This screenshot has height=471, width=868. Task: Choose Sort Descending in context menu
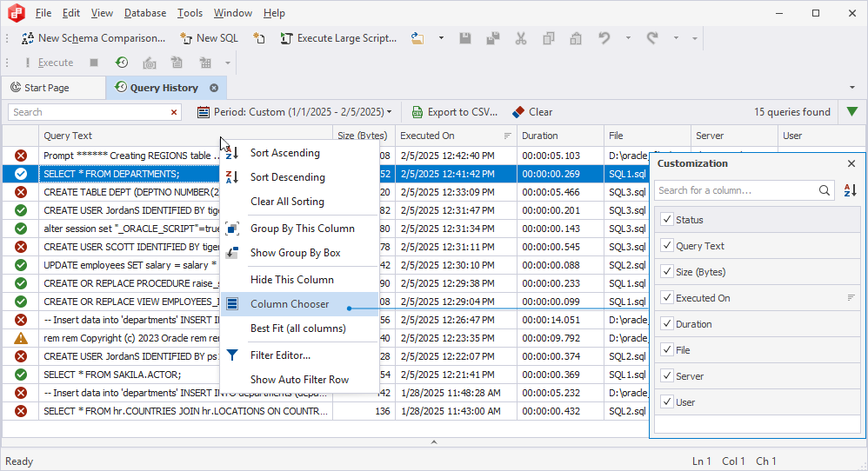click(299, 177)
